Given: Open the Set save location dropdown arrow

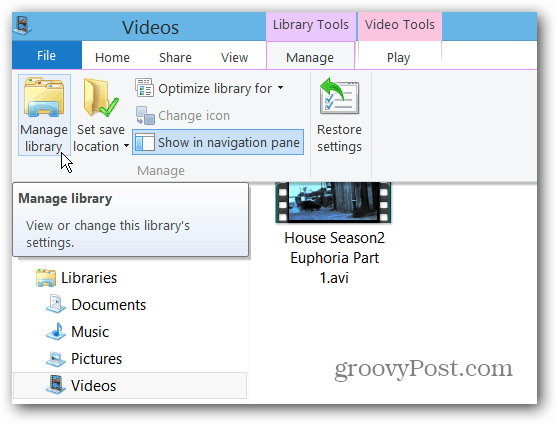Looking at the screenshot, I should (x=126, y=146).
